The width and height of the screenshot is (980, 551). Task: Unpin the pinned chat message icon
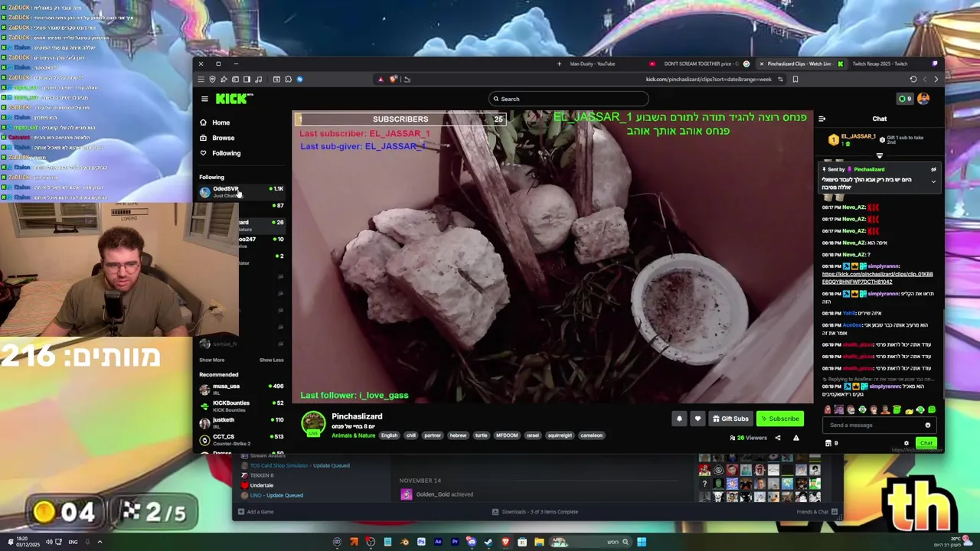[x=933, y=169]
